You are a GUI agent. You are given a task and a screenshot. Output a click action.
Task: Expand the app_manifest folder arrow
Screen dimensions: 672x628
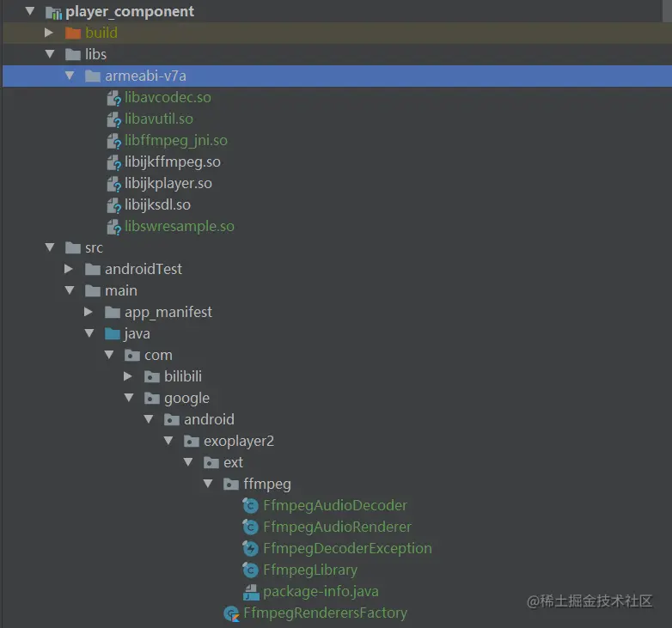pyautogui.click(x=89, y=312)
